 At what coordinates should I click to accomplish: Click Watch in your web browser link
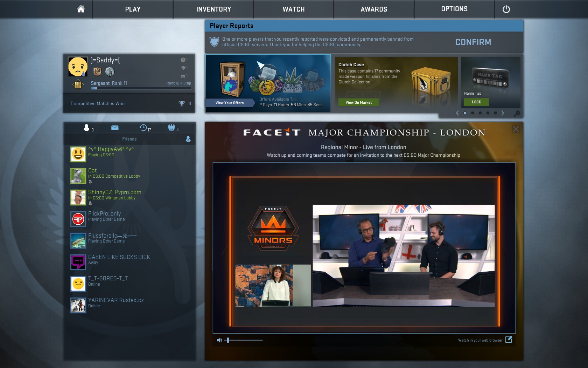[480, 340]
